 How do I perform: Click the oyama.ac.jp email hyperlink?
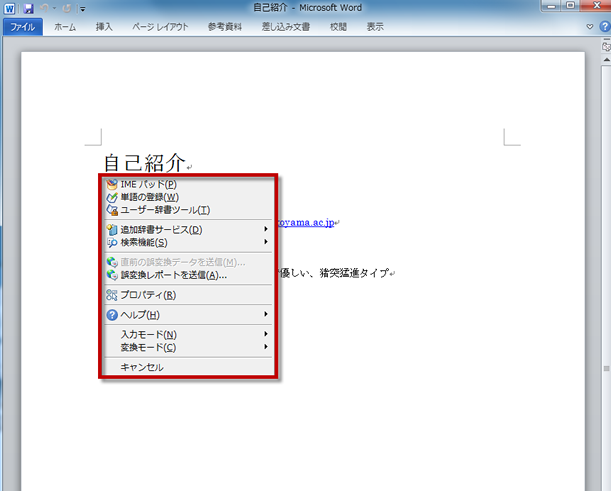(x=306, y=223)
